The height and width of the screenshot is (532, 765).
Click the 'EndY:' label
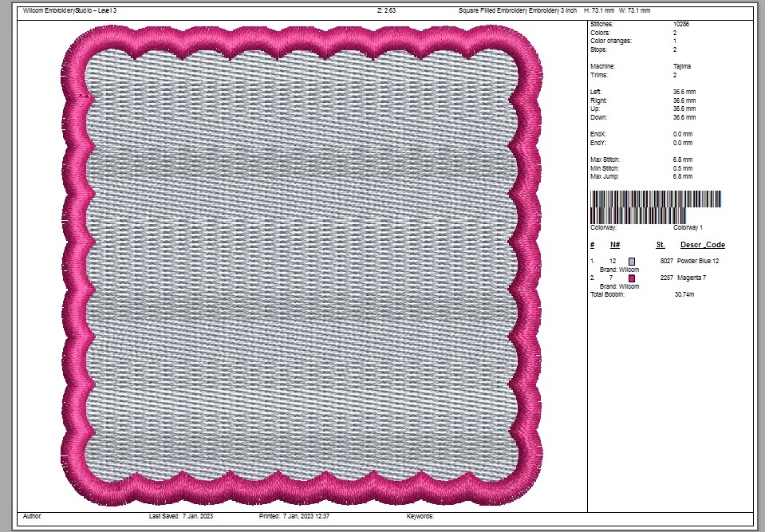[598, 143]
